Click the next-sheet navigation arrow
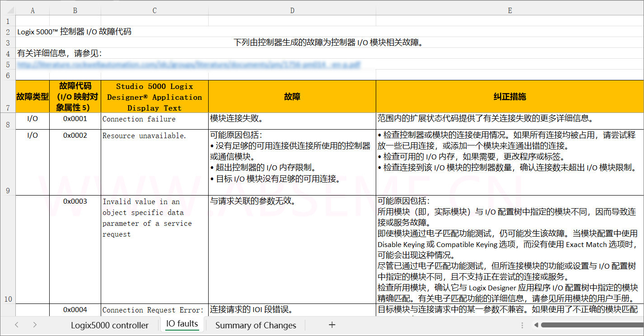This screenshot has width=644, height=336. pos(35,325)
